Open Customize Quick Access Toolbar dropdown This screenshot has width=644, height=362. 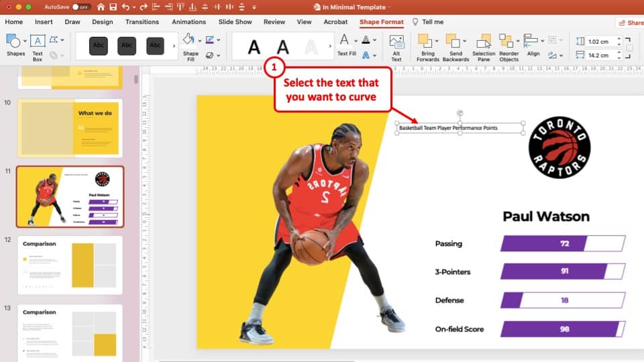[254, 7]
